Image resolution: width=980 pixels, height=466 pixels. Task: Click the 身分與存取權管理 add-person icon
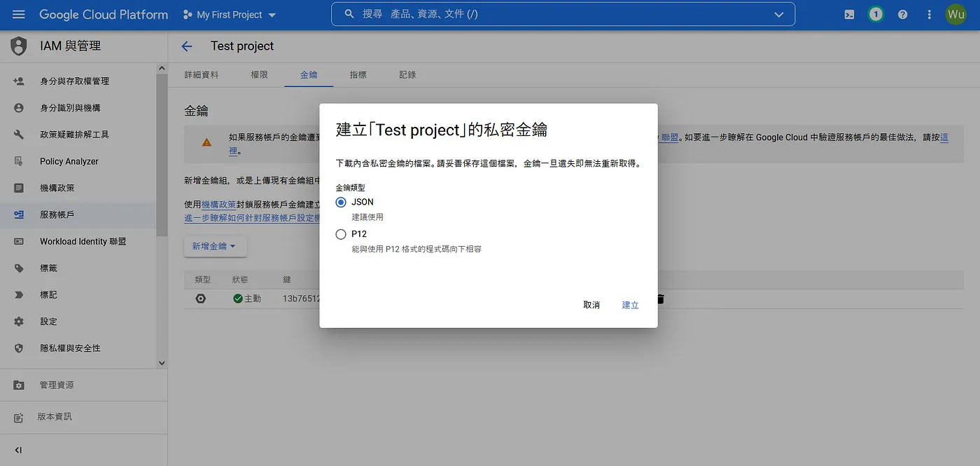[x=19, y=81]
